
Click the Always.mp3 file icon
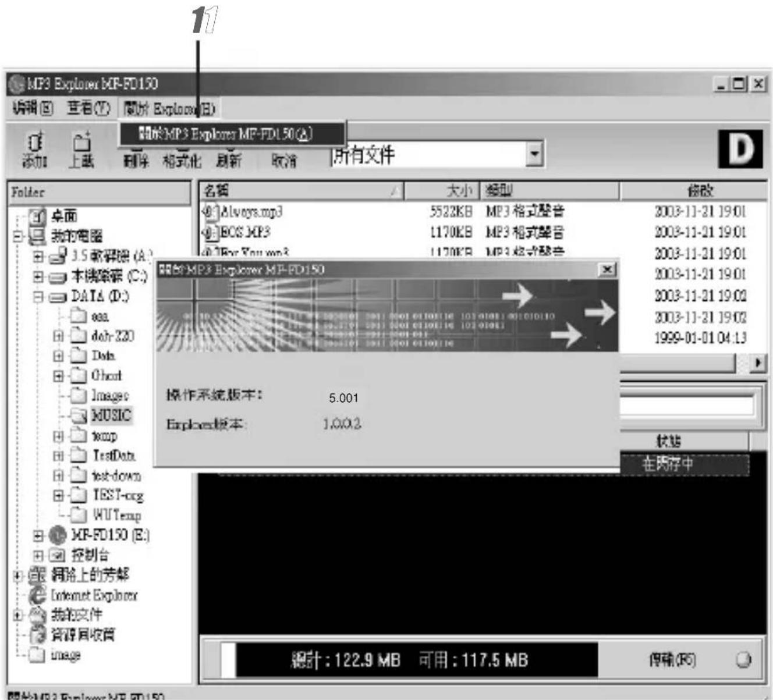[210, 211]
